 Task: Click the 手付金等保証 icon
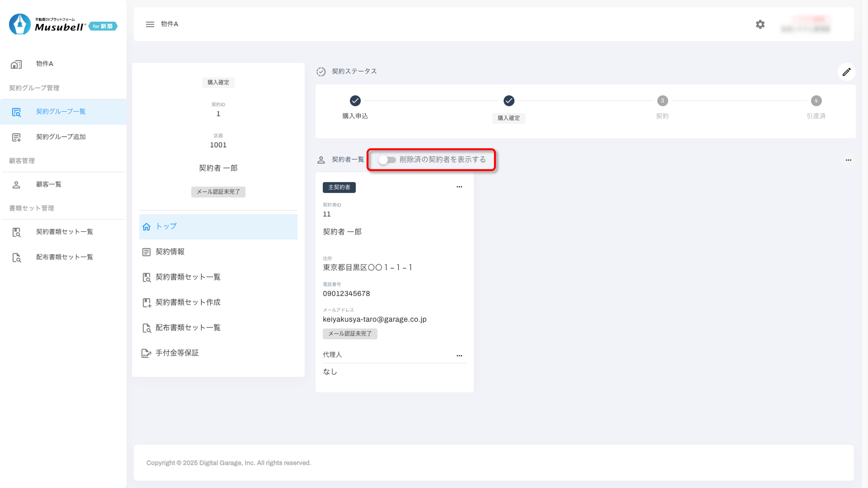click(x=146, y=353)
